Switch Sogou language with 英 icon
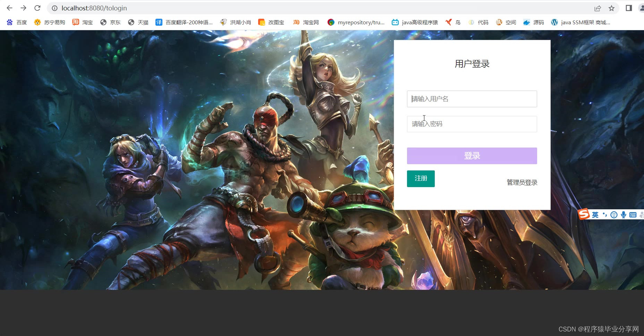The height and width of the screenshot is (336, 644). (x=595, y=215)
